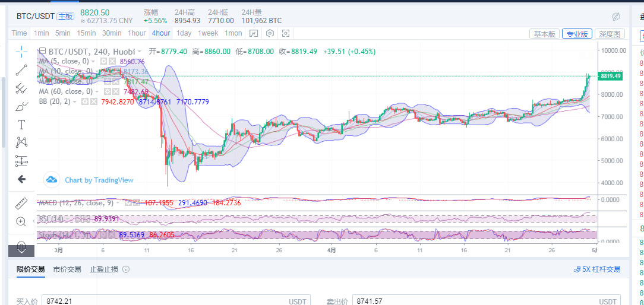The image size is (644, 305).
Task: Select the brush drawing tool
Action: coord(21,106)
